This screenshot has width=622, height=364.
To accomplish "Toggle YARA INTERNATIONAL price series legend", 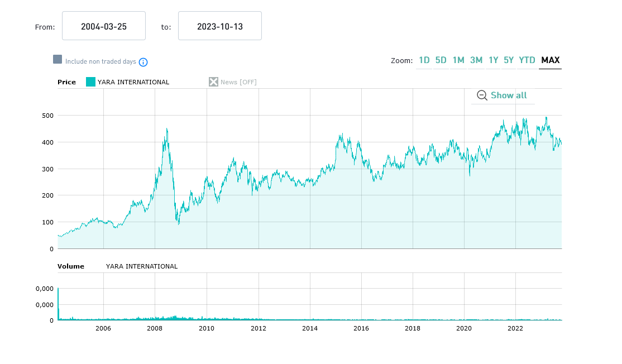I will tap(133, 82).
